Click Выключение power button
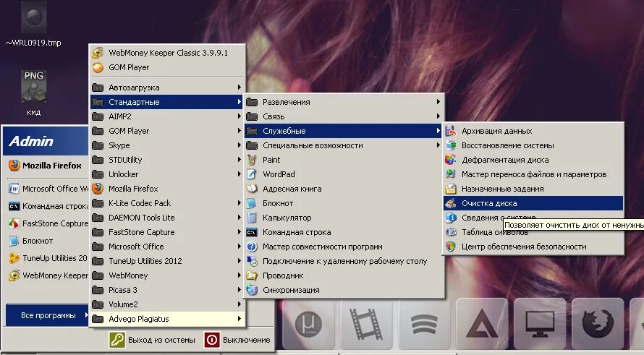Viewport: 644px width, 355px height. click(x=237, y=341)
